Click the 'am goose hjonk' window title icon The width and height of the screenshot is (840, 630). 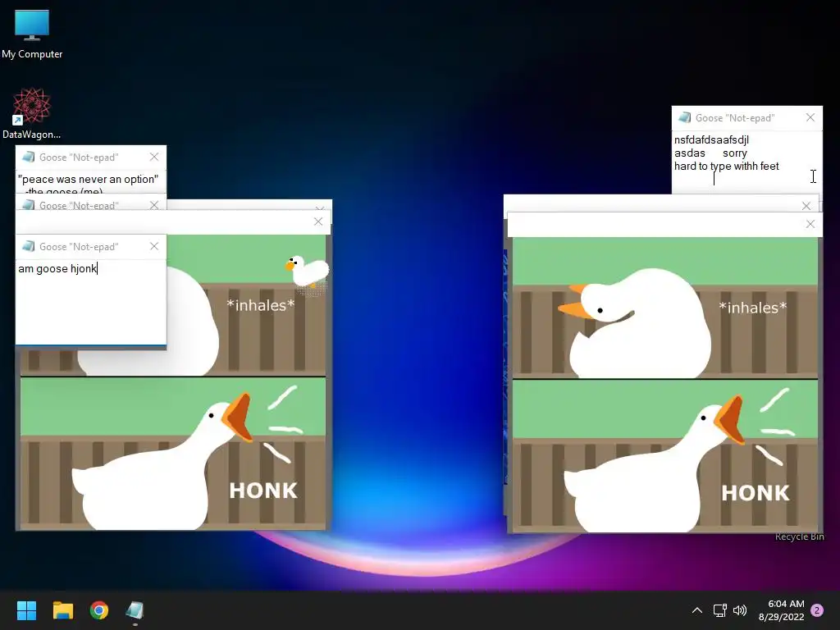click(29, 246)
